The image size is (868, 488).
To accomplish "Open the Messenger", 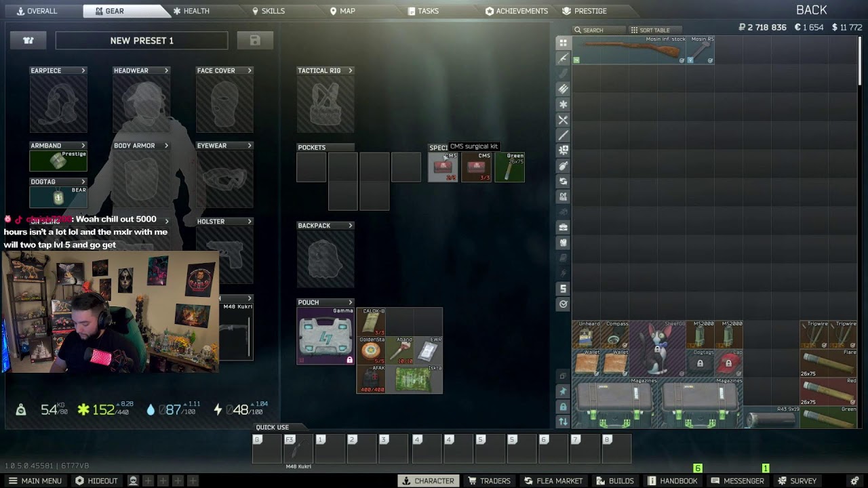I will click(x=737, y=481).
